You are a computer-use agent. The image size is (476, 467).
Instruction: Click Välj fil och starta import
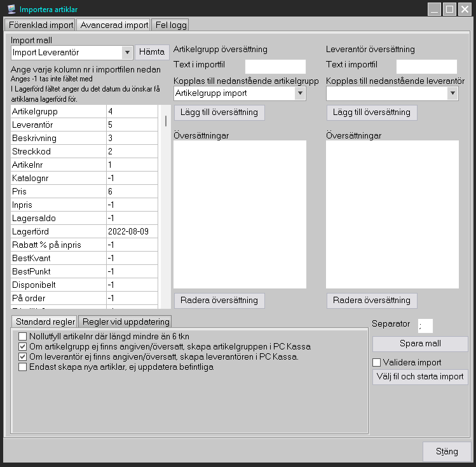(x=420, y=377)
